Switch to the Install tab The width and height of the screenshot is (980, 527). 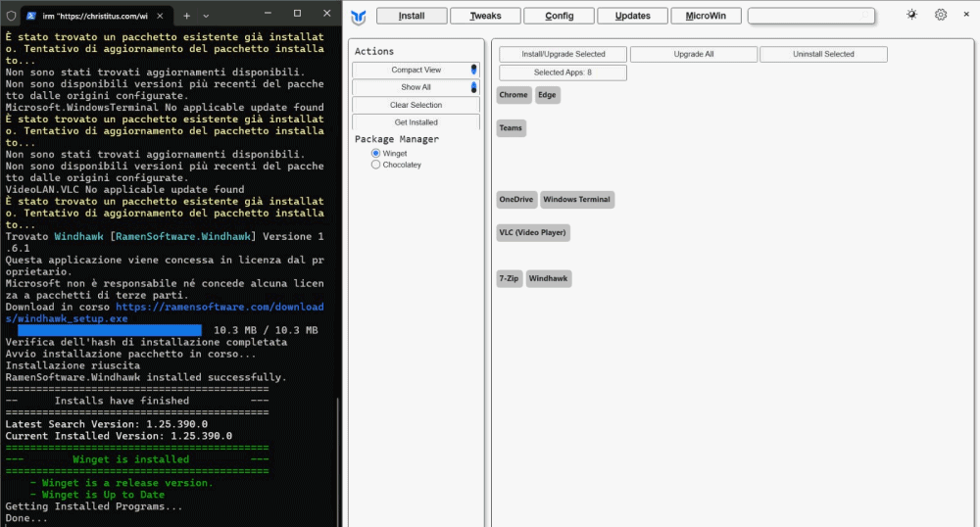pyautogui.click(x=412, y=16)
